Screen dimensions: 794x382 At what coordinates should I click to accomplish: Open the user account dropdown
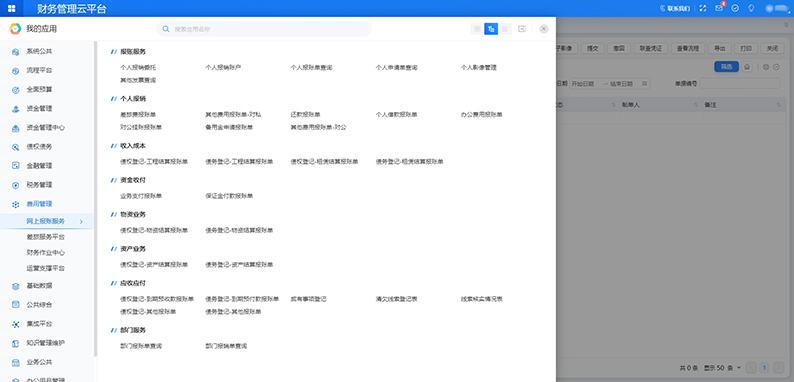click(x=777, y=8)
